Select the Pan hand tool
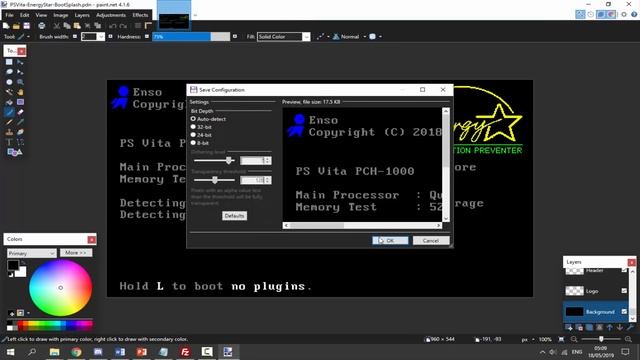Screen dimensions: 640x360 [20, 92]
